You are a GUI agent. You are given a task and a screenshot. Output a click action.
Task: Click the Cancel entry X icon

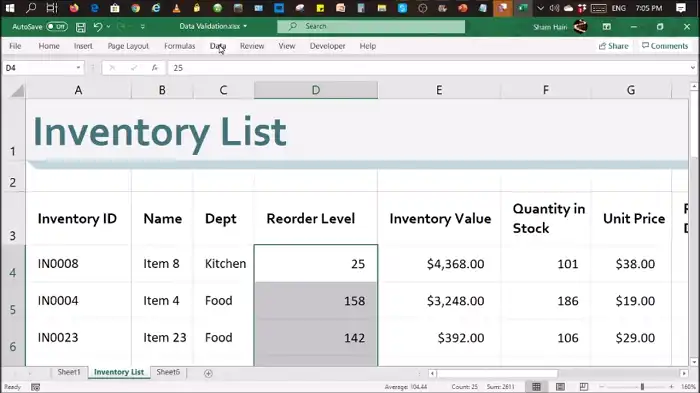(112, 68)
